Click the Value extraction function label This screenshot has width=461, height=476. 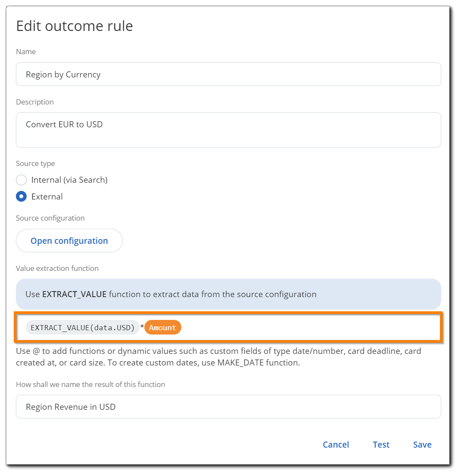tap(57, 268)
